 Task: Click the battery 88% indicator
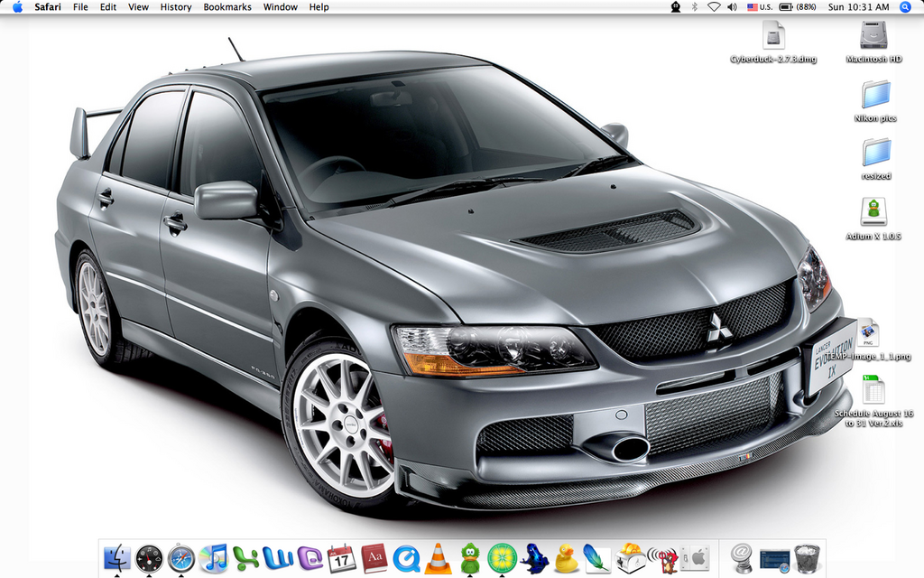coord(798,7)
